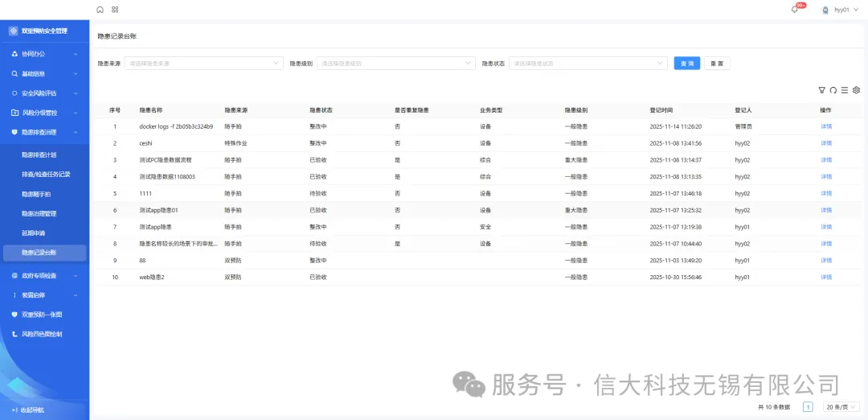Click the blue 查询 button
The image size is (868, 420).
coord(687,64)
